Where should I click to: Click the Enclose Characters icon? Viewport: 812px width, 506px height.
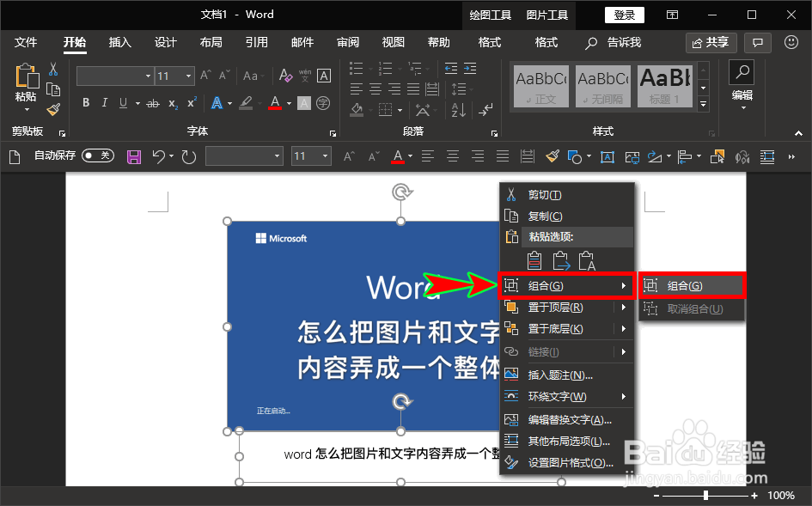(323, 103)
